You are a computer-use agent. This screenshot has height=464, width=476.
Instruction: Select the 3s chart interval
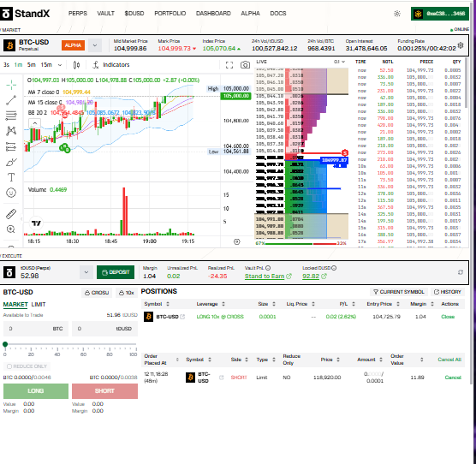tap(6, 65)
